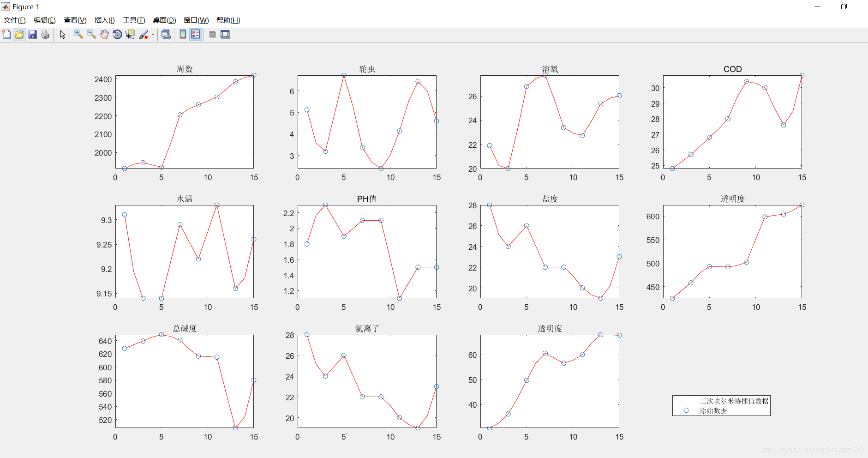Click the red line sample in legend
The width and height of the screenshot is (868, 458).
point(686,401)
